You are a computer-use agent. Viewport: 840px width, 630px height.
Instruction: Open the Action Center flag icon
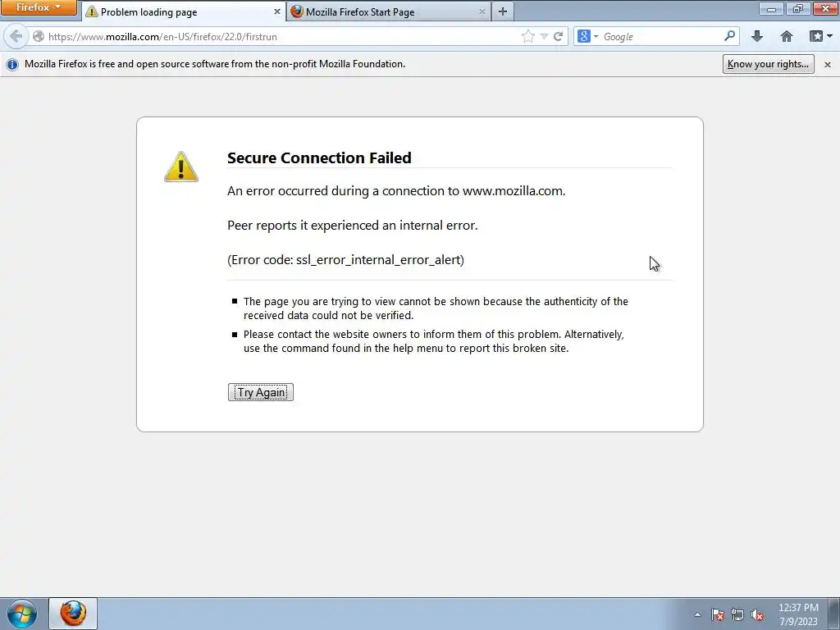[718, 614]
